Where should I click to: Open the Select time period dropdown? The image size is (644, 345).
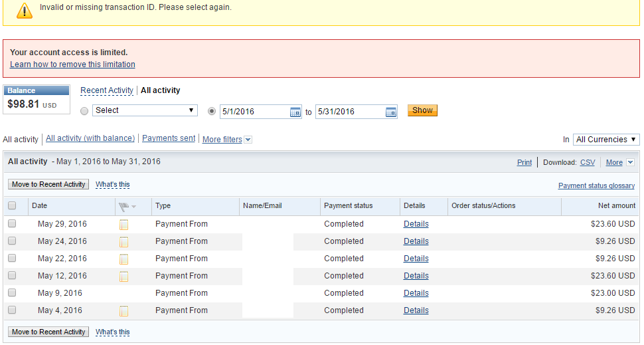145,110
